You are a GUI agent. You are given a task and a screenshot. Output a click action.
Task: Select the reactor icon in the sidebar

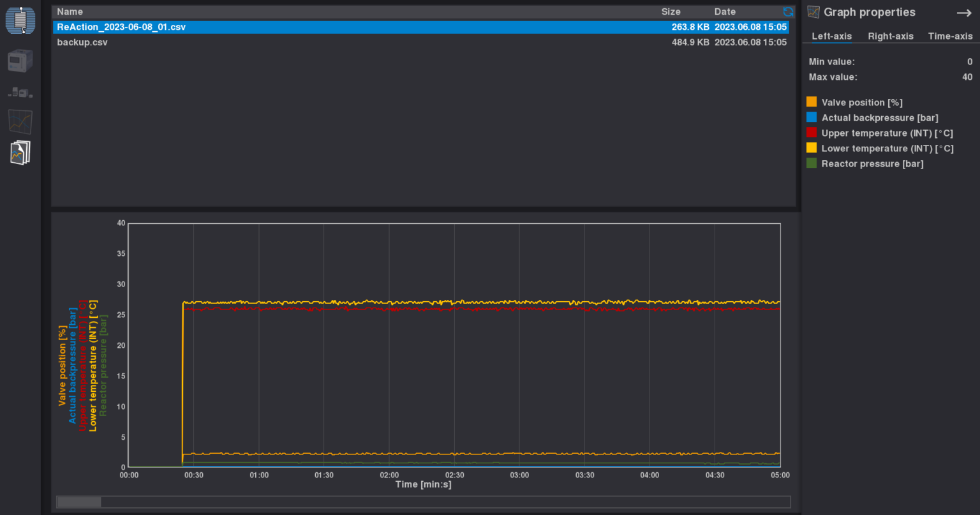click(x=20, y=20)
